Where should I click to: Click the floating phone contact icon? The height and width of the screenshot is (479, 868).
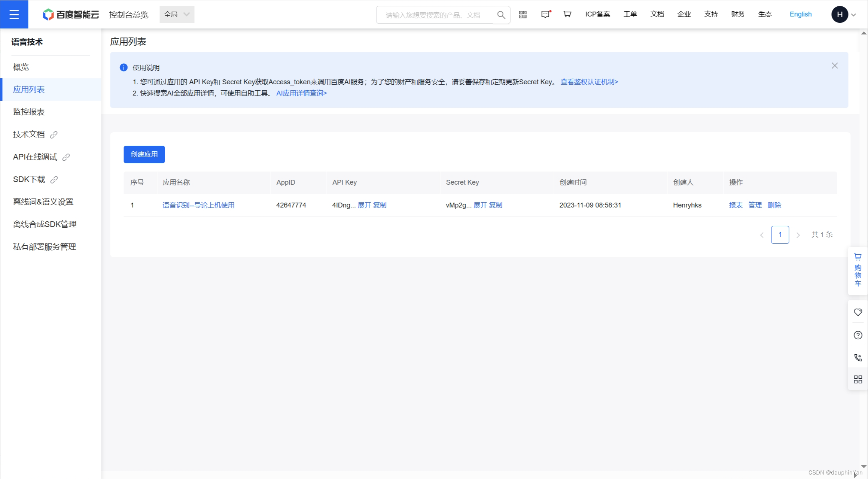click(858, 357)
